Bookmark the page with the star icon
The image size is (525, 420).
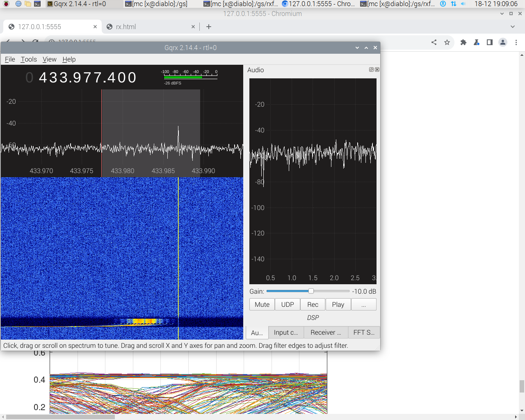(x=447, y=42)
